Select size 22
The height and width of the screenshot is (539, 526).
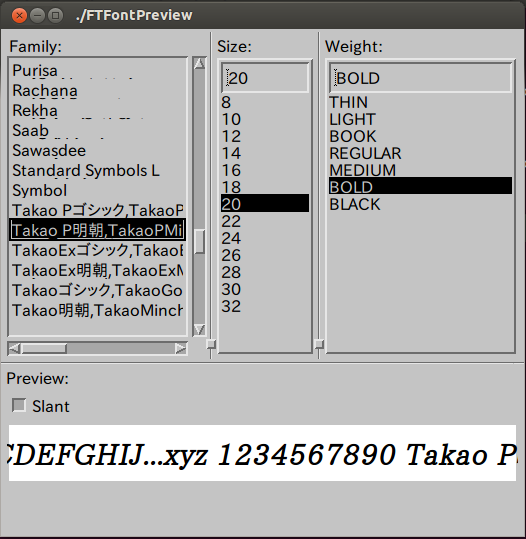tap(265, 221)
